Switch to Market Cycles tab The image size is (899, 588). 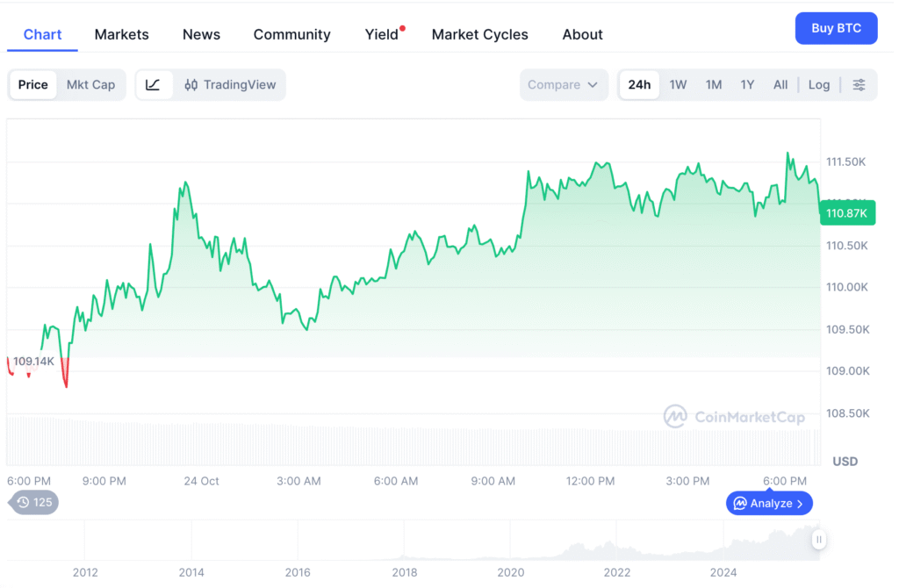point(479,35)
